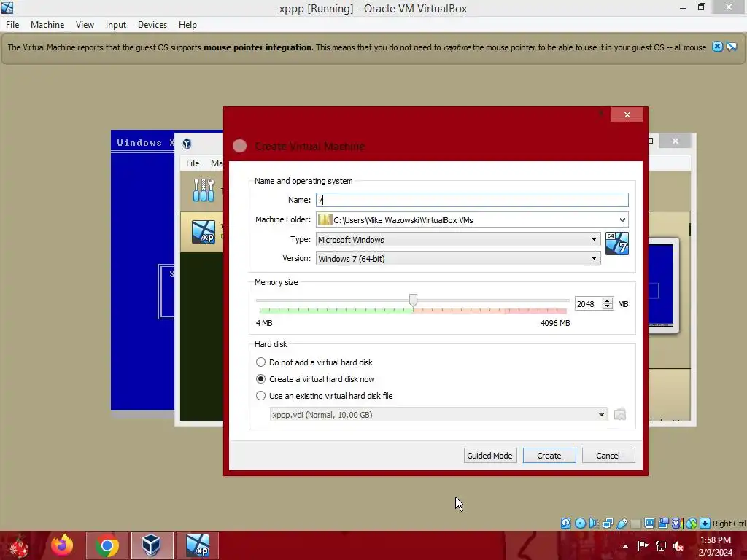
Task: Select Use an existing virtual hard disk file
Action: [x=325, y=396]
